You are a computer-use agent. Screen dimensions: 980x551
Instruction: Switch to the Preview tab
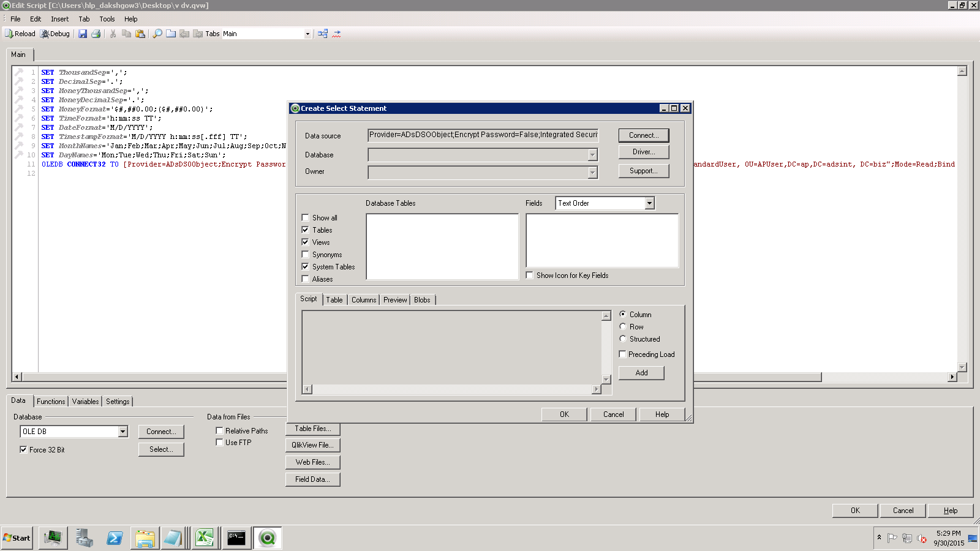point(395,300)
